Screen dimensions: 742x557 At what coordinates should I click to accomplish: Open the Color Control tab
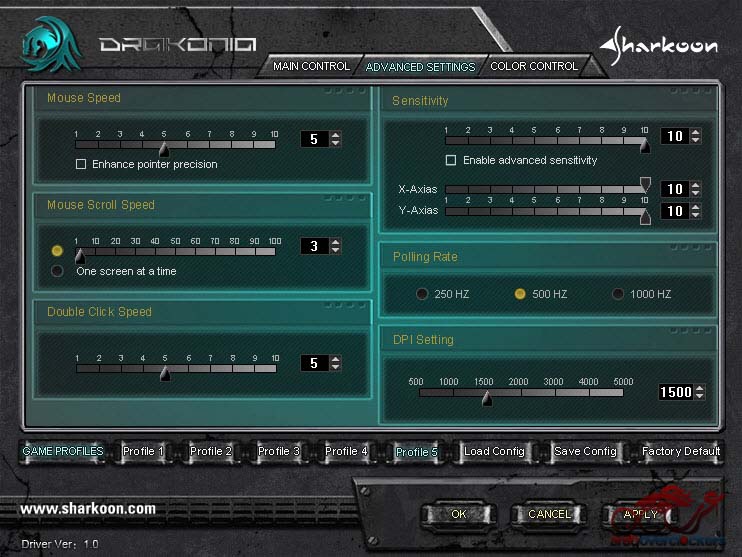tap(533, 66)
